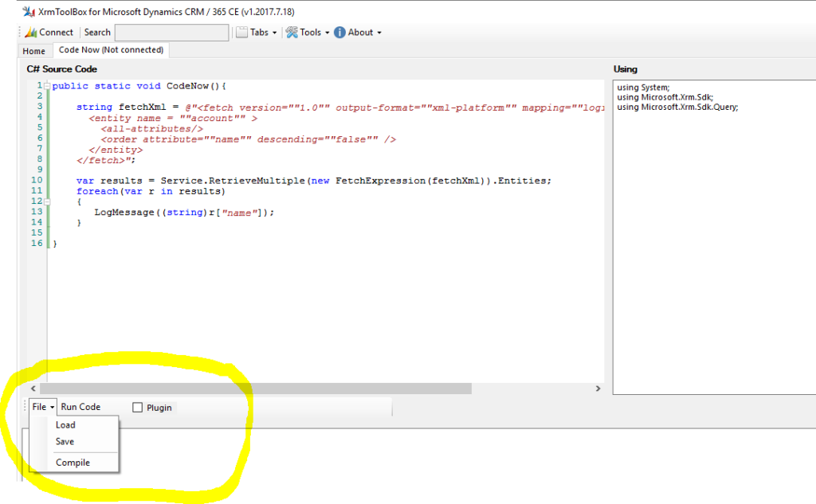Click the 'foreach(var r in results)' line
Image resolution: width=816 pixels, height=504 pixels.
151,191
